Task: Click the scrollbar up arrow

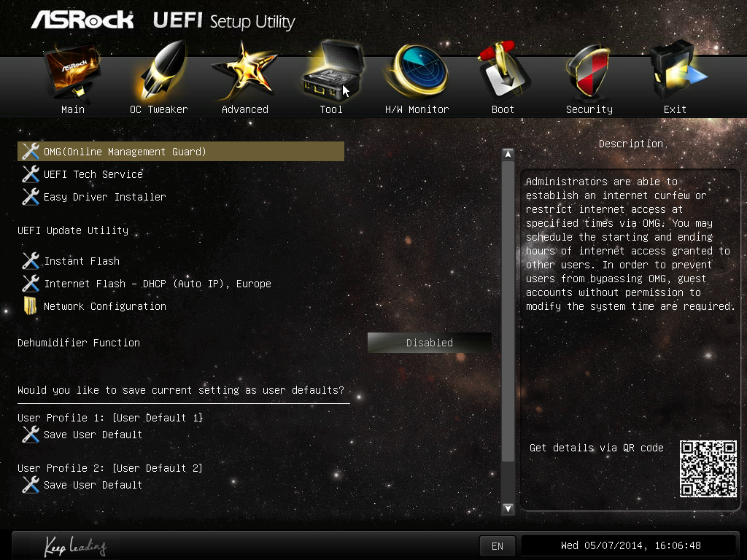Action: (x=508, y=155)
